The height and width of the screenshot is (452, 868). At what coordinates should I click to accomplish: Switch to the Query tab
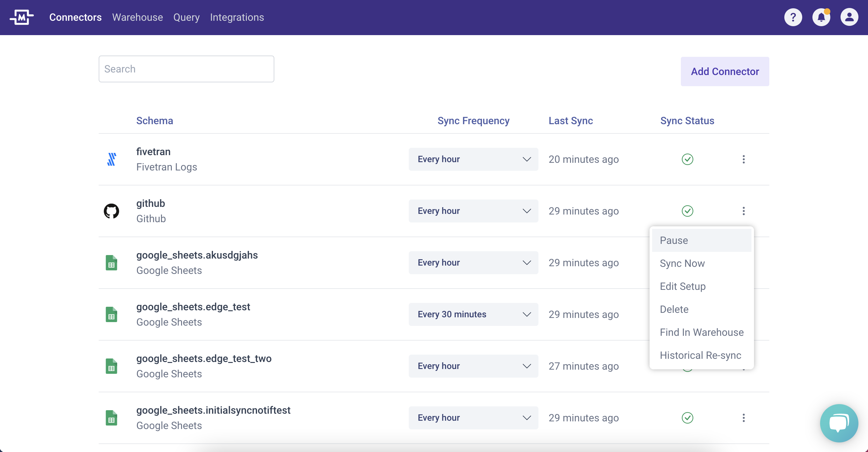186,17
